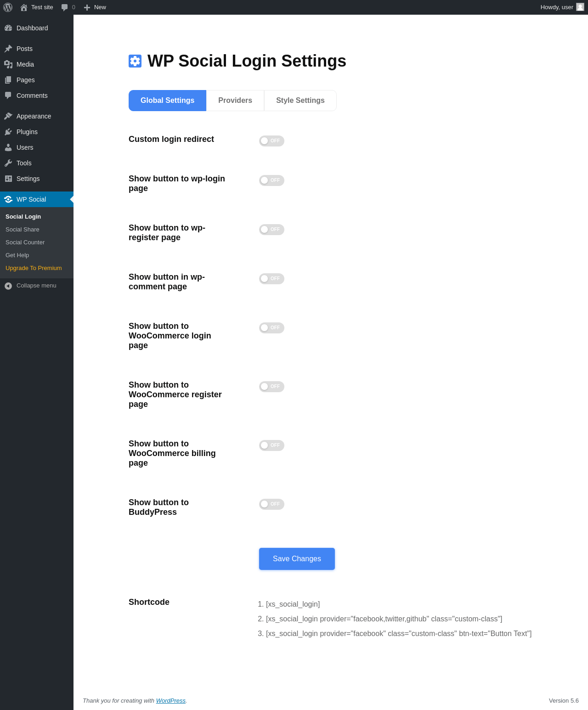Click the WordPress logo icon

click(8, 7)
